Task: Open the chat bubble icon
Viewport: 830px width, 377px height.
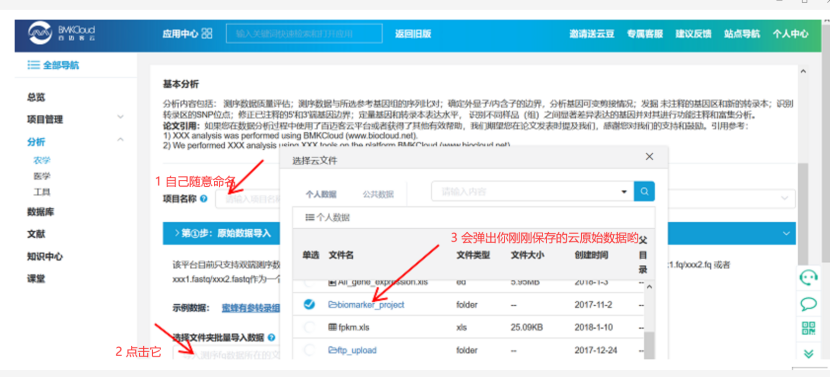Action: click(x=808, y=304)
